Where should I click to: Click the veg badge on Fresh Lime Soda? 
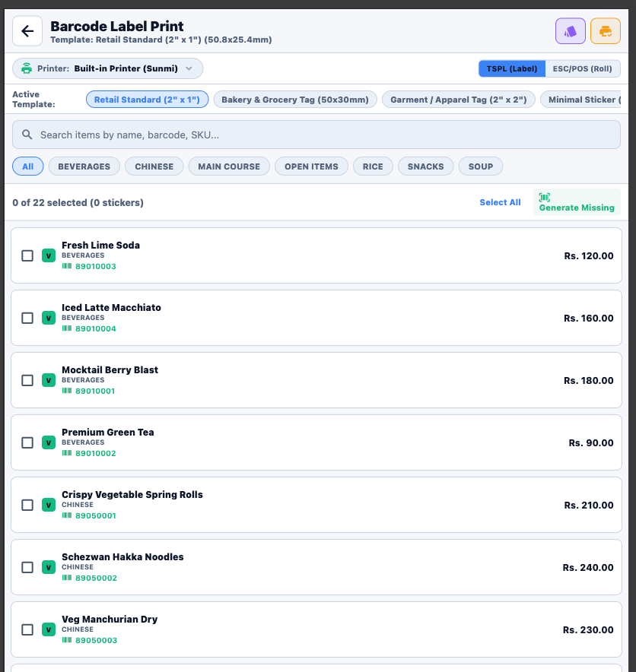coord(49,256)
